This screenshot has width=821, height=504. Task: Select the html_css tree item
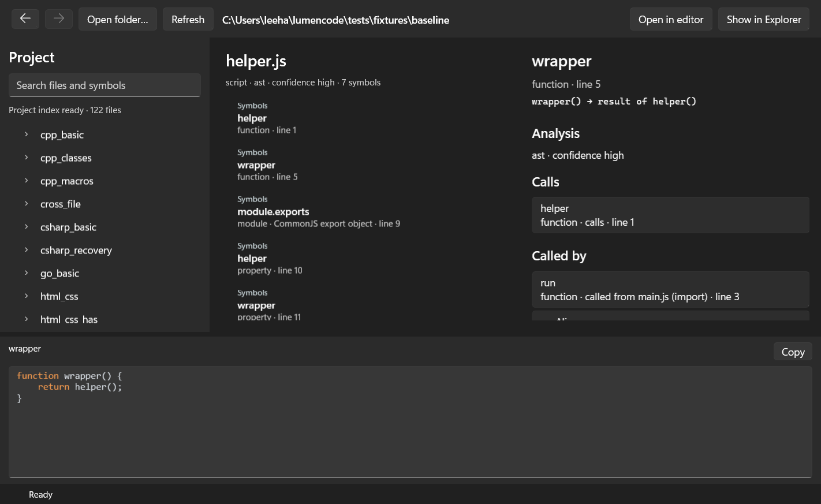pos(105,296)
